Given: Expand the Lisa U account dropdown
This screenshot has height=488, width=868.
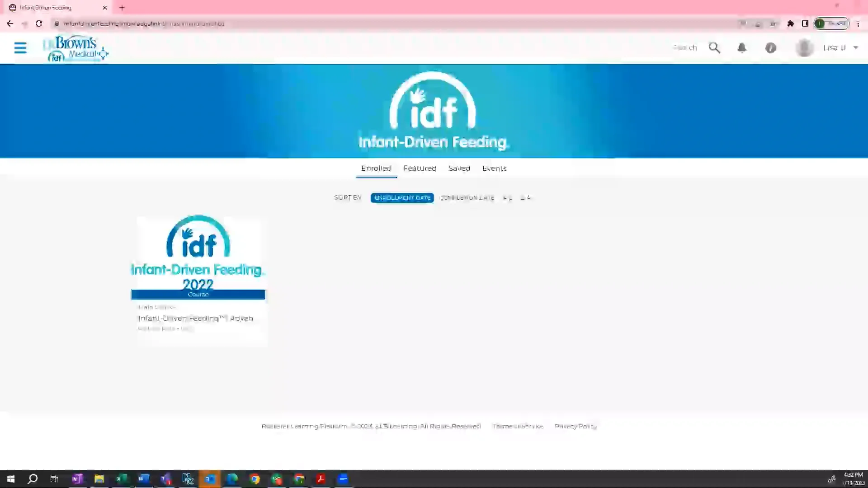Looking at the screenshot, I should (856, 47).
